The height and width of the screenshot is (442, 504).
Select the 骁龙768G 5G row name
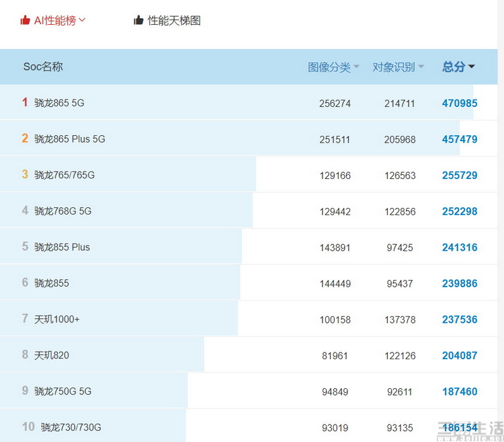(62, 211)
